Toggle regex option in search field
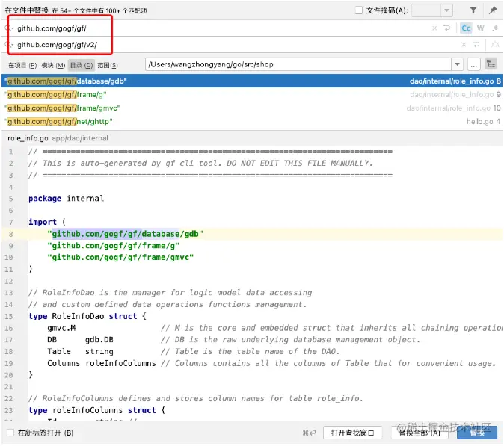Image resolution: width=504 pixels, height=446 pixels. 495,28
